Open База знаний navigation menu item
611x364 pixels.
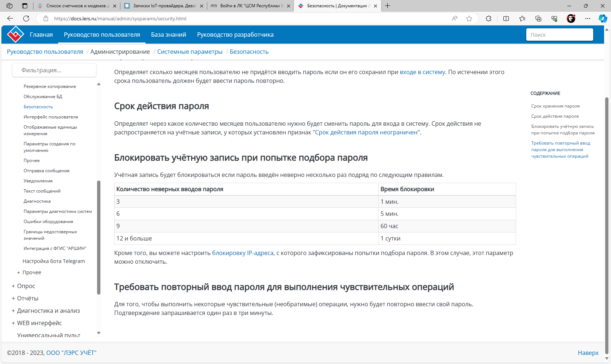click(168, 35)
